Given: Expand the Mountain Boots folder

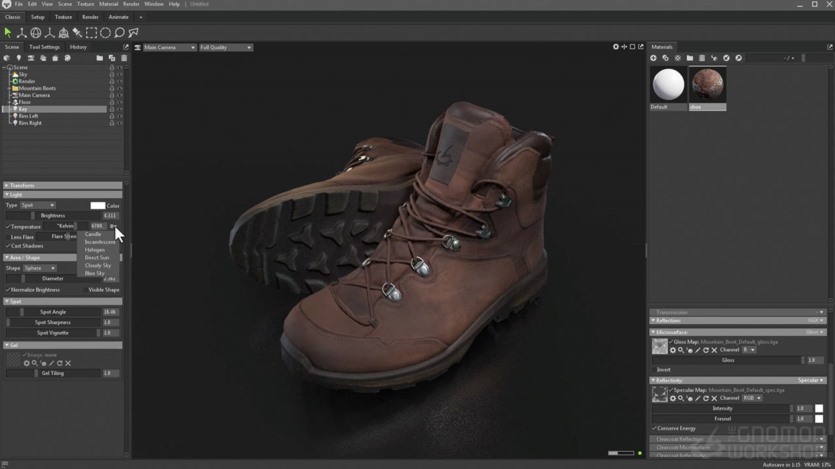Looking at the screenshot, I should [x=9, y=88].
